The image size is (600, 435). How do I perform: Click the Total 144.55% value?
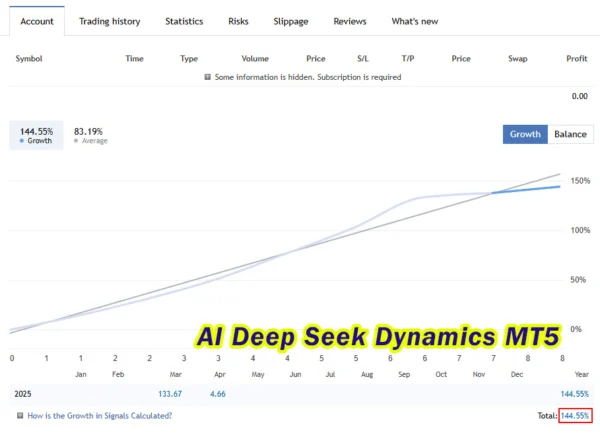click(575, 415)
